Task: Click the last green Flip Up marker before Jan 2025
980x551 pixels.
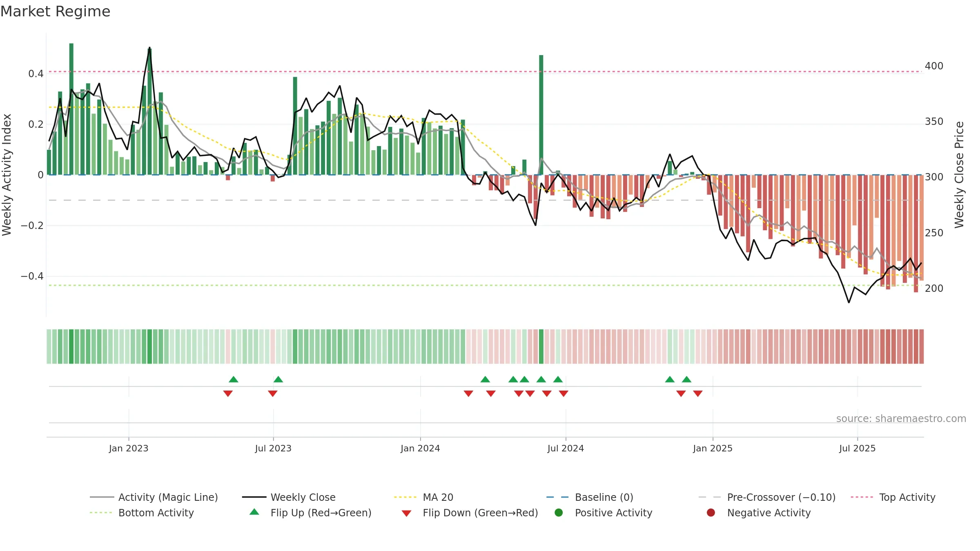Action: [x=687, y=379]
